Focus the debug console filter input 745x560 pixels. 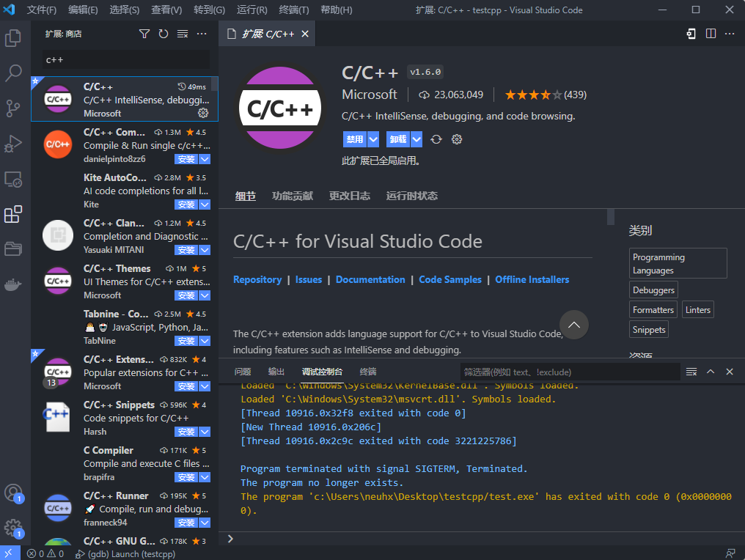570,372
